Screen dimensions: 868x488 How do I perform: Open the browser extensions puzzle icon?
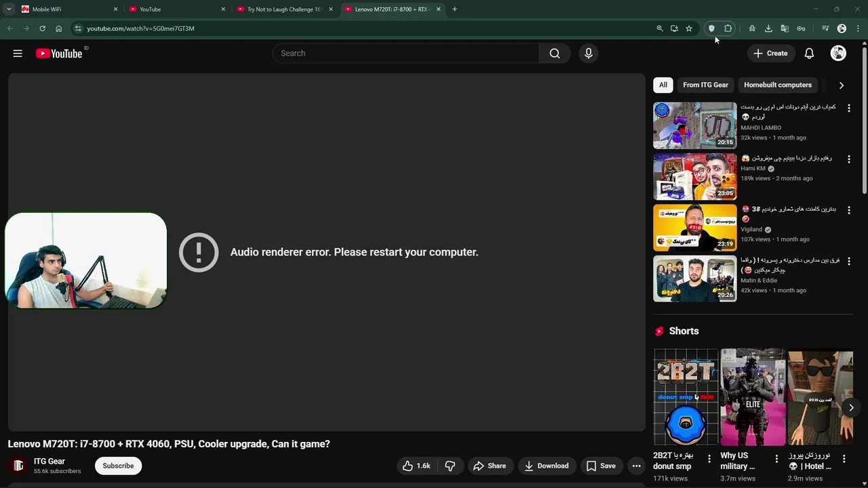coord(728,28)
